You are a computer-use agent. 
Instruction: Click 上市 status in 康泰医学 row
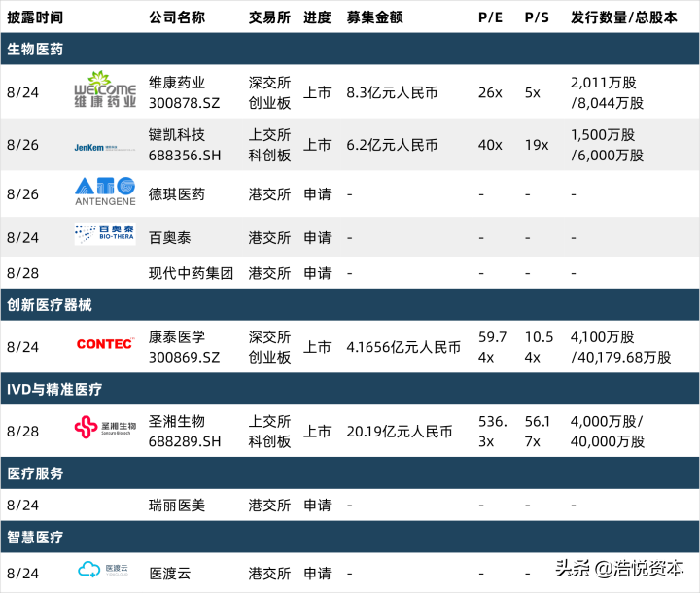tap(317, 347)
